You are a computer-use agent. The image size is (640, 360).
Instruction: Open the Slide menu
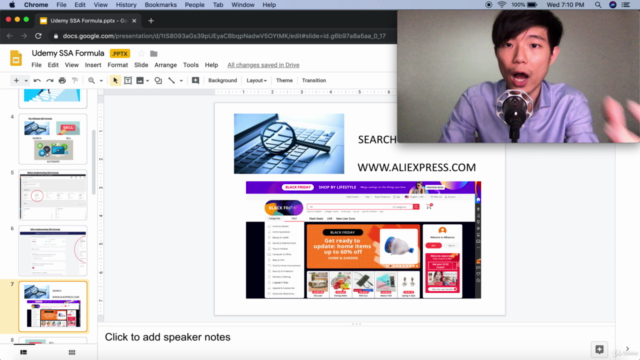141,65
